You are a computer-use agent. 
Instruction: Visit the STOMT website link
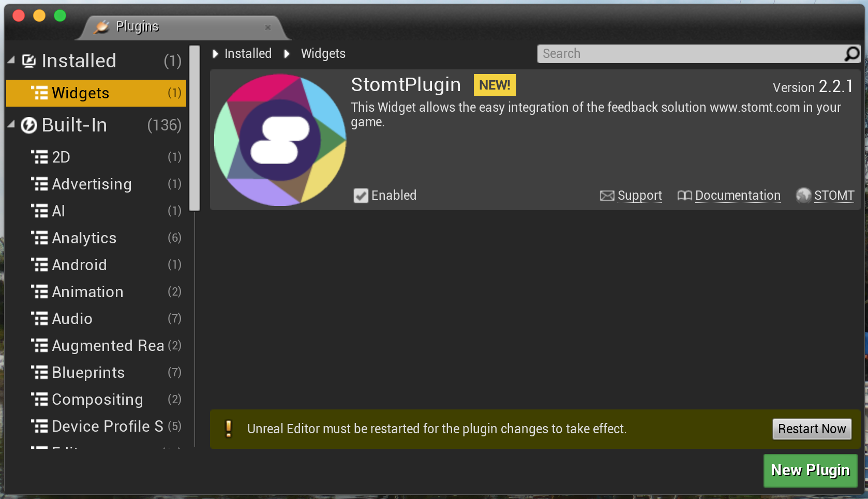coord(834,196)
